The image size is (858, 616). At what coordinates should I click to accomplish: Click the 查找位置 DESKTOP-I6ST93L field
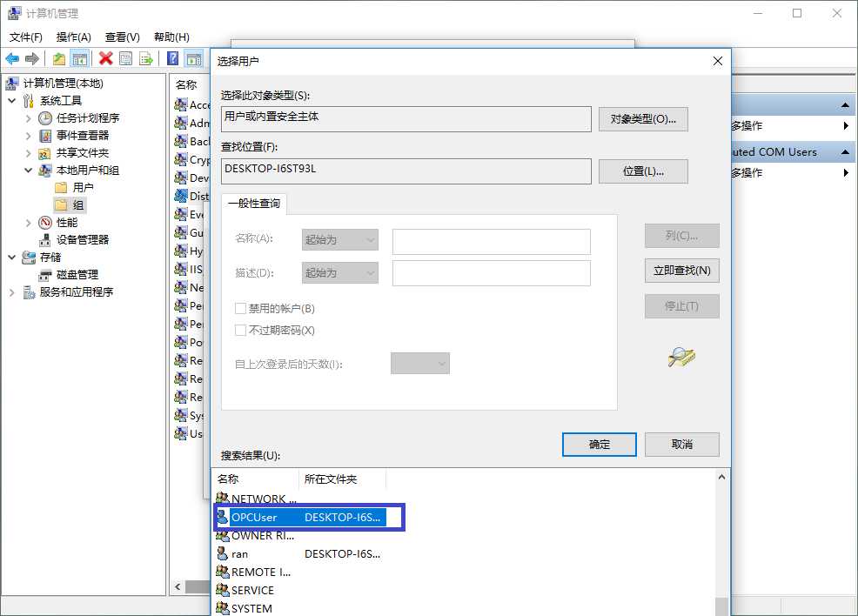[x=406, y=171]
